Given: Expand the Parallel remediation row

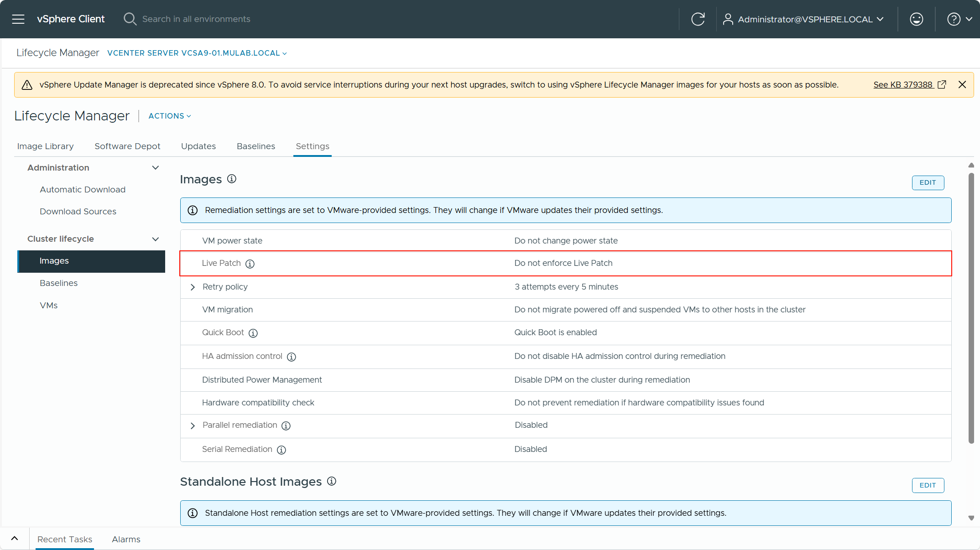Looking at the screenshot, I should (x=193, y=425).
